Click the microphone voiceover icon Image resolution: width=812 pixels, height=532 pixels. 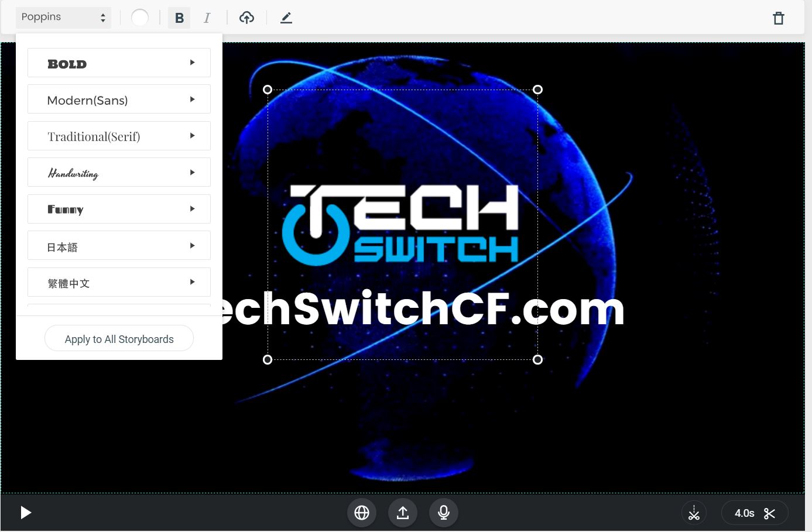(444, 513)
